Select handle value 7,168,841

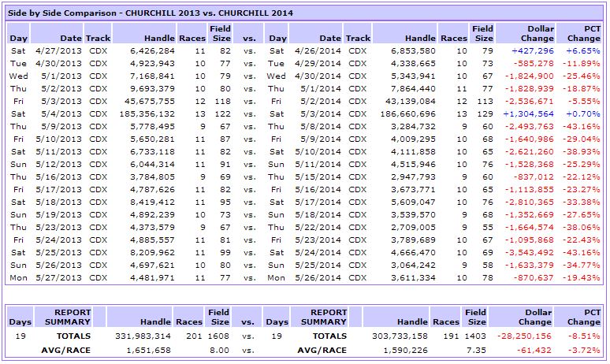153,76
